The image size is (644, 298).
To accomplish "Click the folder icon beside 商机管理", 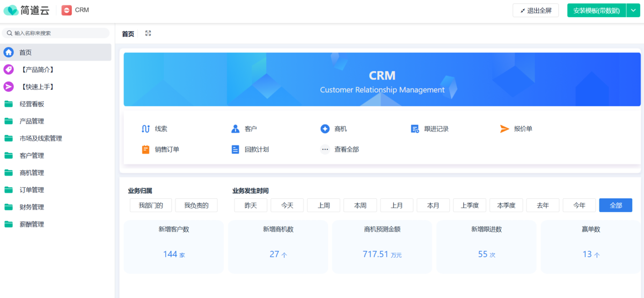I will [x=9, y=172].
